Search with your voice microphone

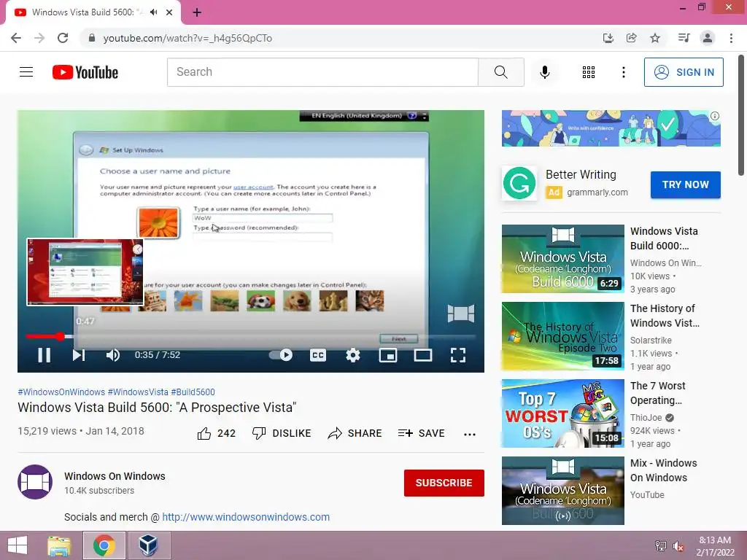pos(545,72)
